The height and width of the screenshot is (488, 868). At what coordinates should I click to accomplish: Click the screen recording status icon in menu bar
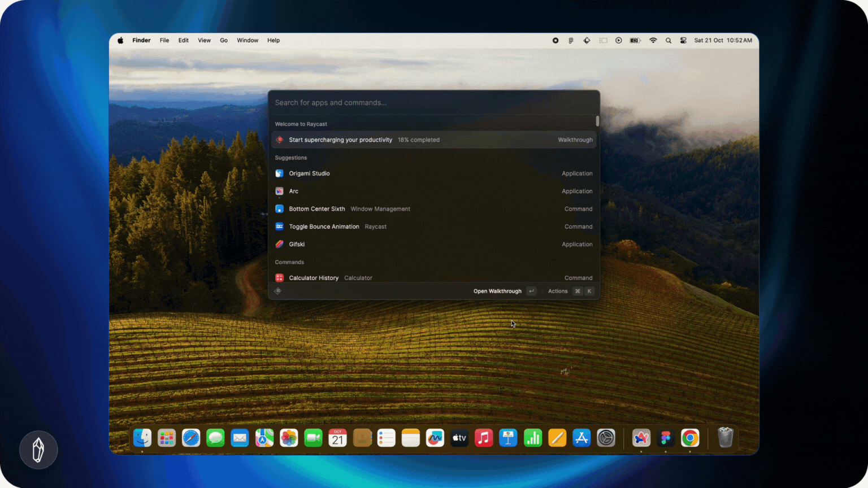(555, 41)
